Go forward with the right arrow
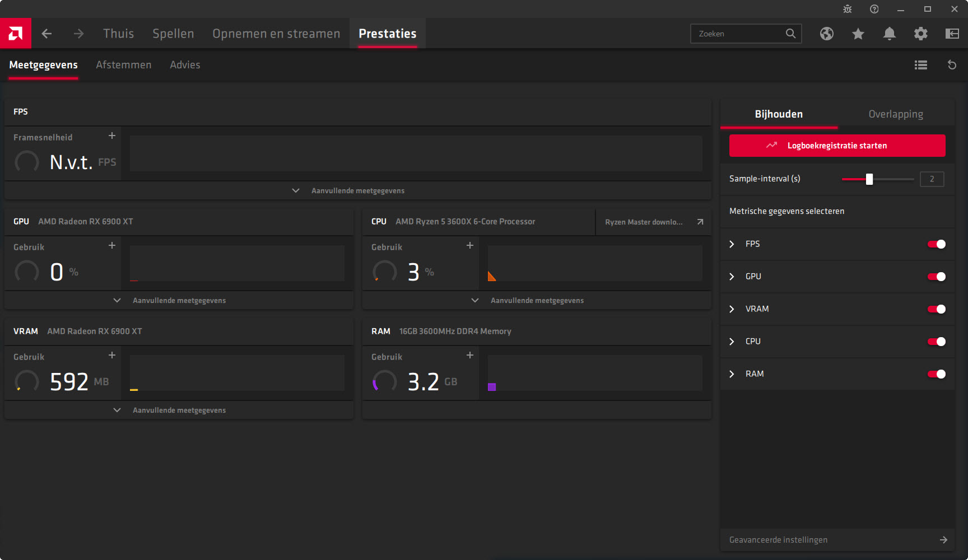This screenshot has width=968, height=560. pyautogui.click(x=78, y=34)
